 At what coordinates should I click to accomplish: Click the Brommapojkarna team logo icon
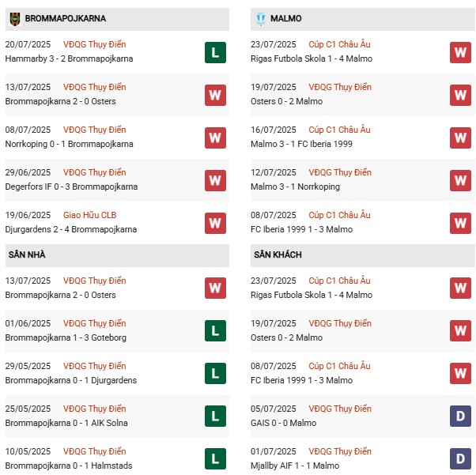15,18
